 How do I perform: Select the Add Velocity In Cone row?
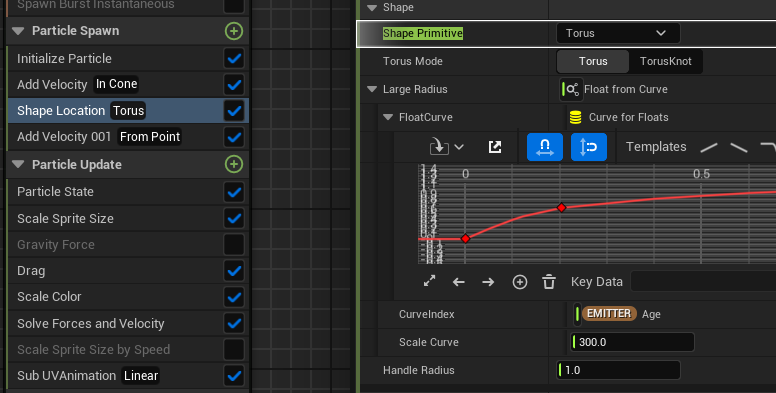(128, 85)
